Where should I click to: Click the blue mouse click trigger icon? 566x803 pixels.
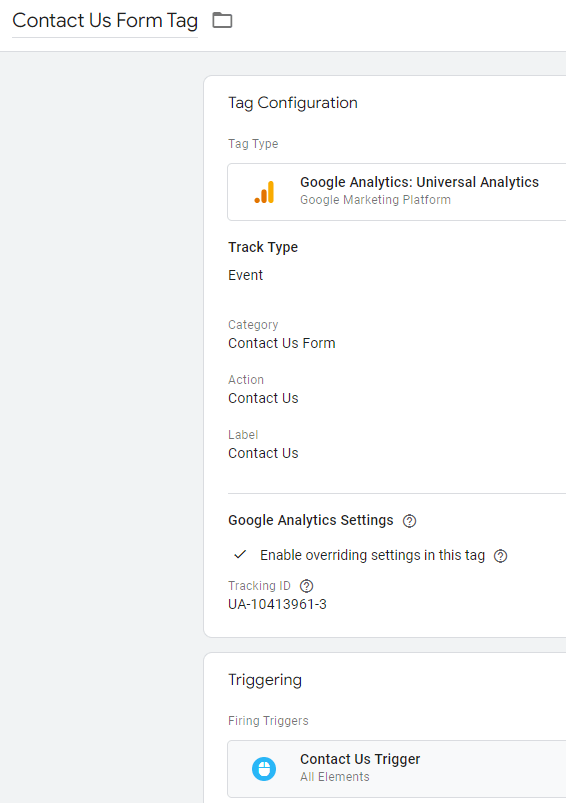[264, 769]
